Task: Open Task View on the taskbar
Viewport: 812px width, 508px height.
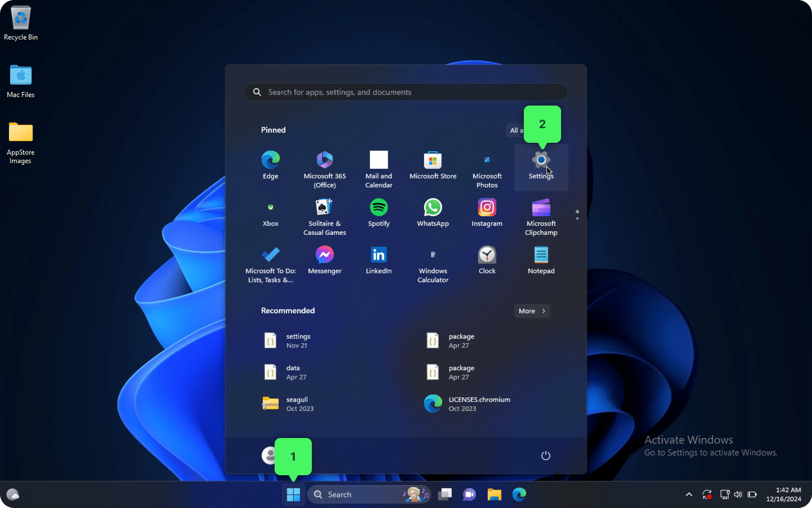Action: [x=445, y=494]
